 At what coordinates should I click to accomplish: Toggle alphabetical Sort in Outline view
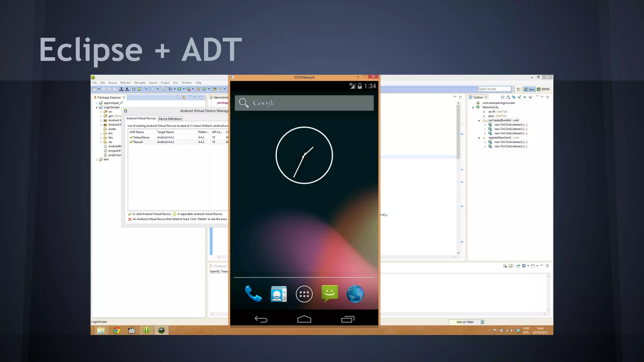(508, 97)
